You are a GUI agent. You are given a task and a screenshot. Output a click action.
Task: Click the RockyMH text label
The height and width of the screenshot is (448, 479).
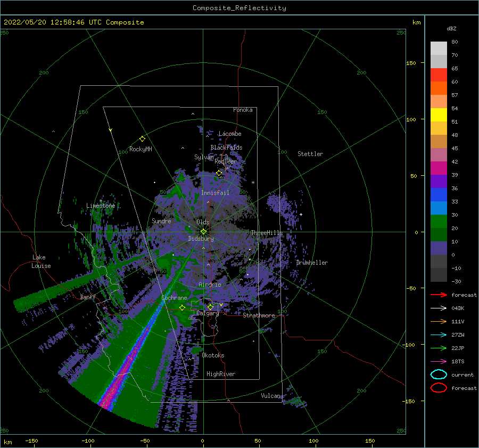point(141,149)
